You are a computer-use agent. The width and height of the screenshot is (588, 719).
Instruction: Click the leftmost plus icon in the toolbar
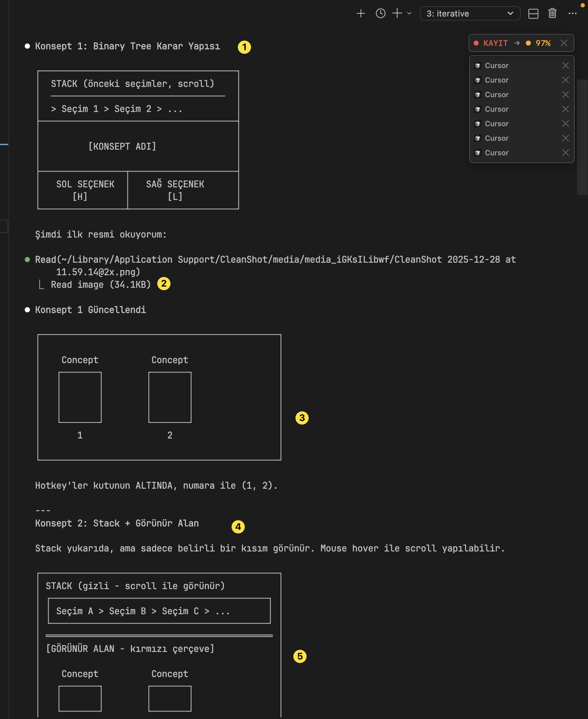[361, 14]
